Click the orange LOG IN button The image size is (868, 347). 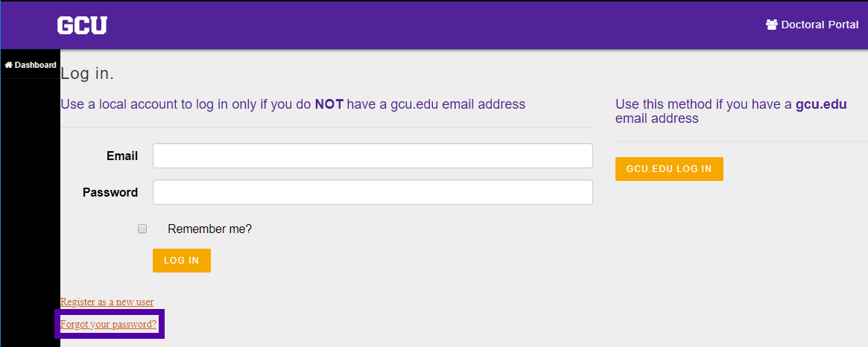point(182,260)
